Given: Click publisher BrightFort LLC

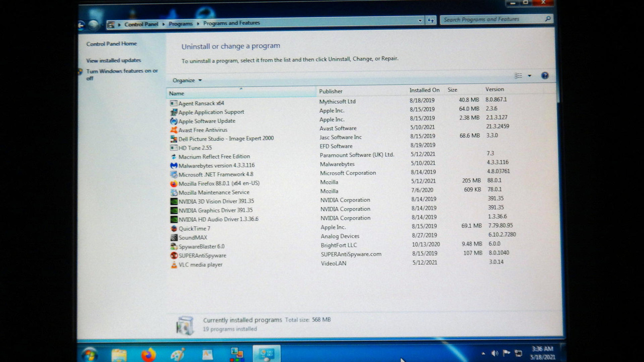Looking at the screenshot, I should 339,245.
